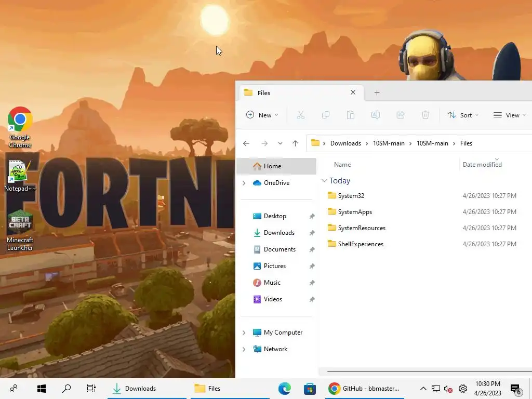Viewport: 532px width, 399px height.
Task: Select the Files tab title
Action: [x=264, y=93]
